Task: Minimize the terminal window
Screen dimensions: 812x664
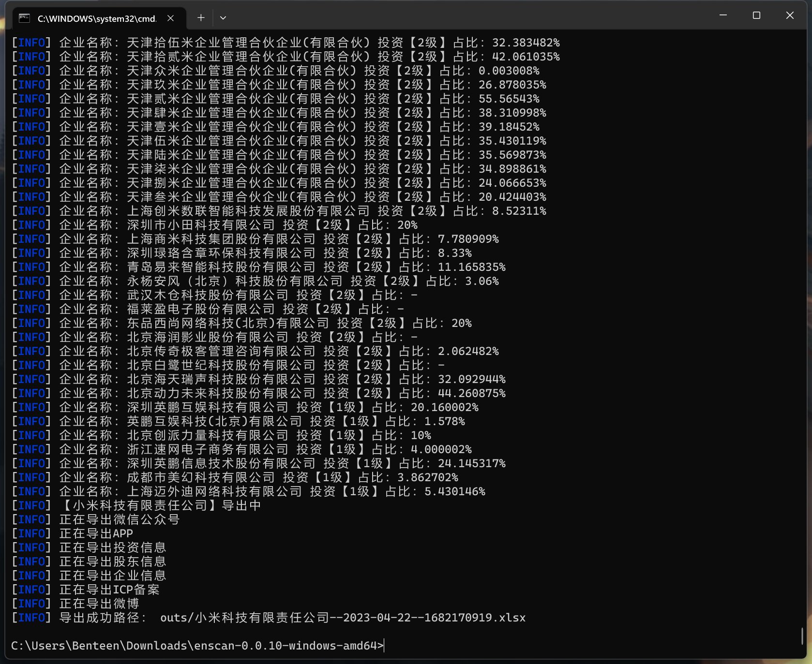Action: point(723,15)
